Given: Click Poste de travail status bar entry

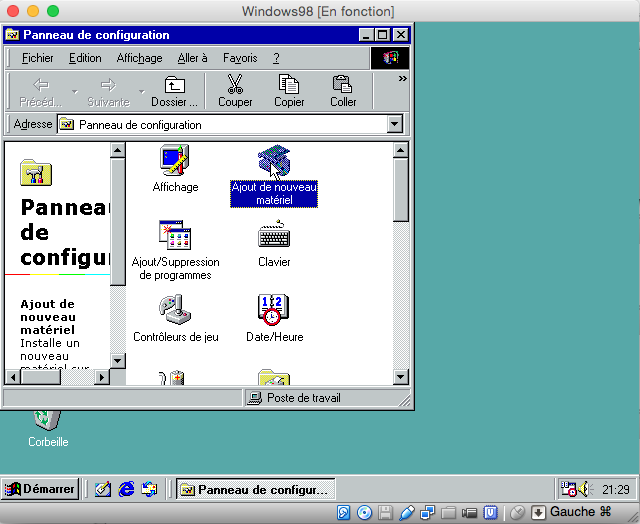Looking at the screenshot, I should [x=295, y=398].
